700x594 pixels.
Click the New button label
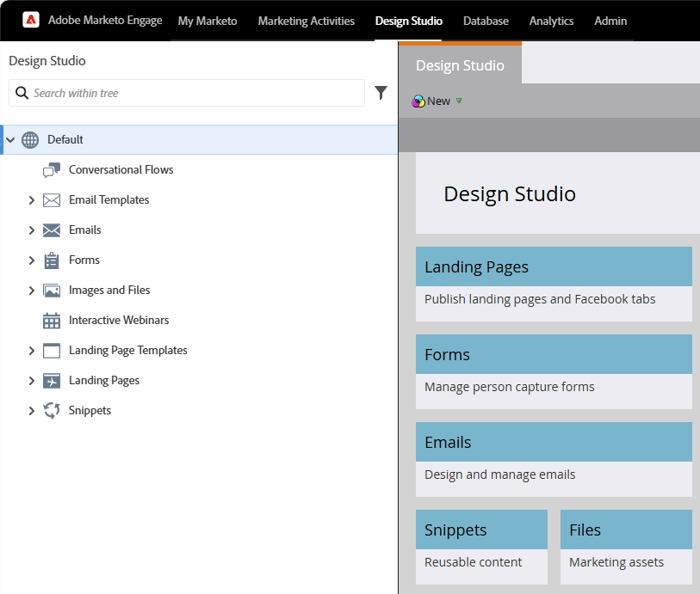pyautogui.click(x=438, y=101)
